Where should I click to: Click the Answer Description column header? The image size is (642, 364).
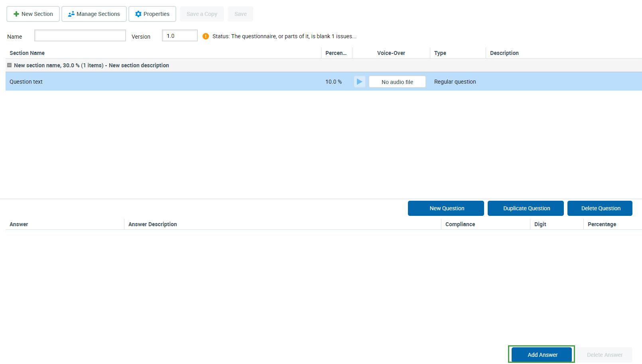[x=153, y=224]
